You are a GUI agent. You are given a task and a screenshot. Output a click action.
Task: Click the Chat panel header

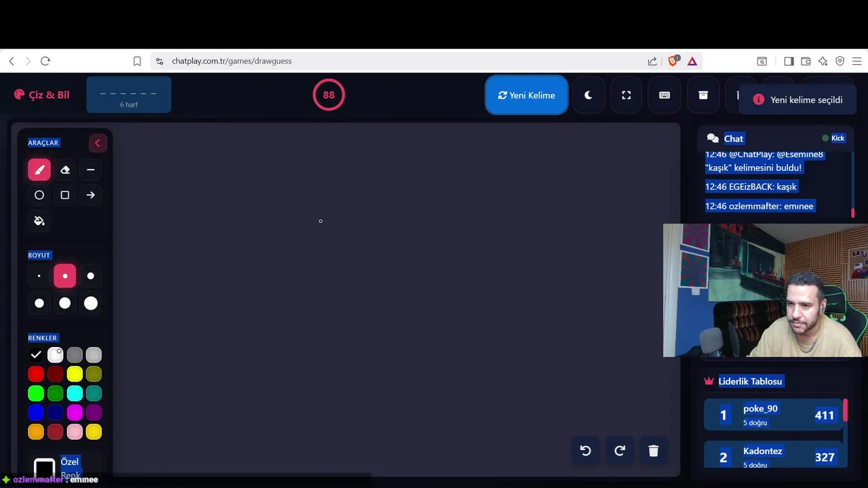click(777, 138)
